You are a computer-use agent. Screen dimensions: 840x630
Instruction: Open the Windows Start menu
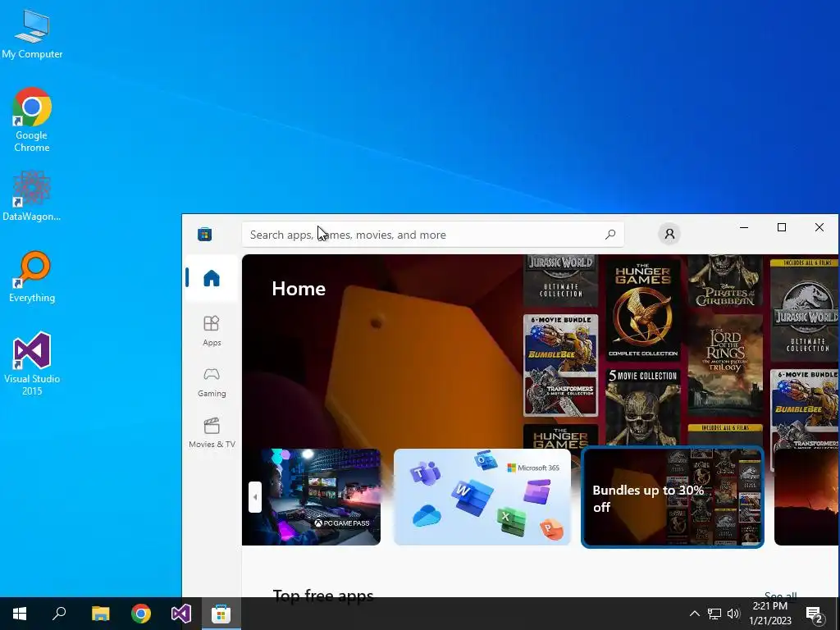(x=20, y=614)
